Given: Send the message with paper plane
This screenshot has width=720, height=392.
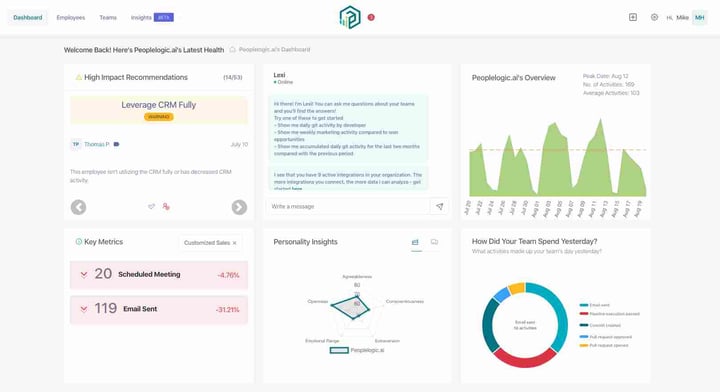Looking at the screenshot, I should point(439,207).
